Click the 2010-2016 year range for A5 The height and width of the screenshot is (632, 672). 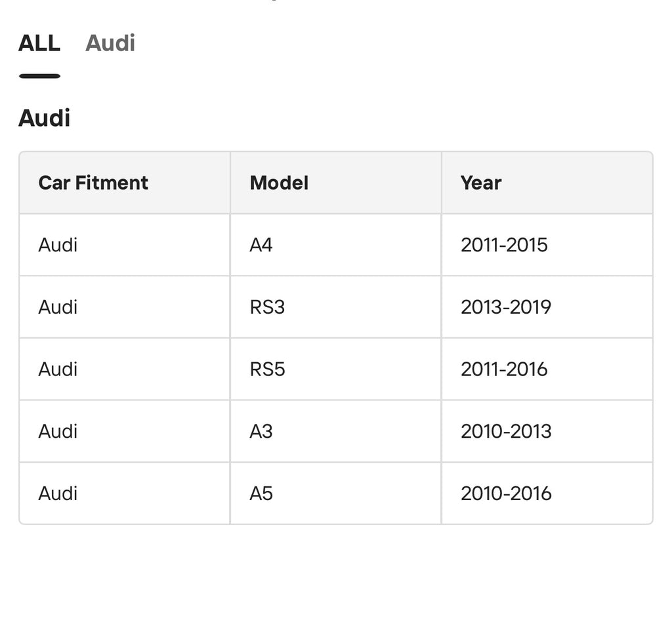coord(505,493)
